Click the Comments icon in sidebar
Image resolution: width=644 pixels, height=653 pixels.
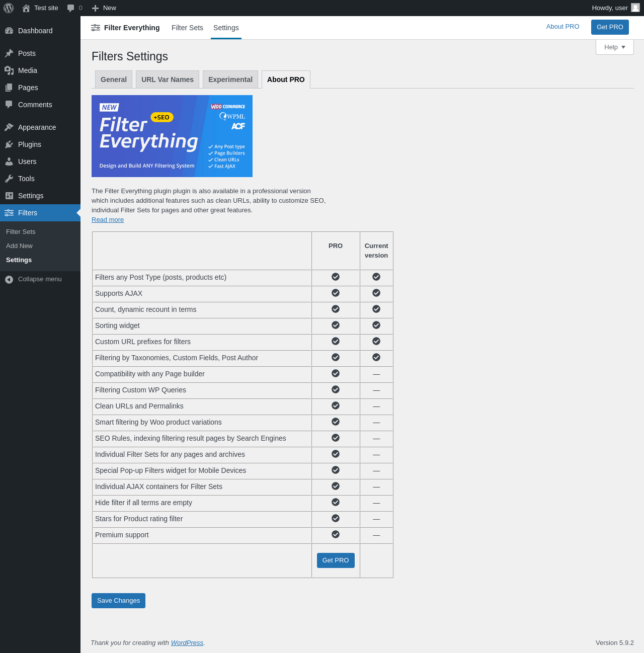point(9,105)
